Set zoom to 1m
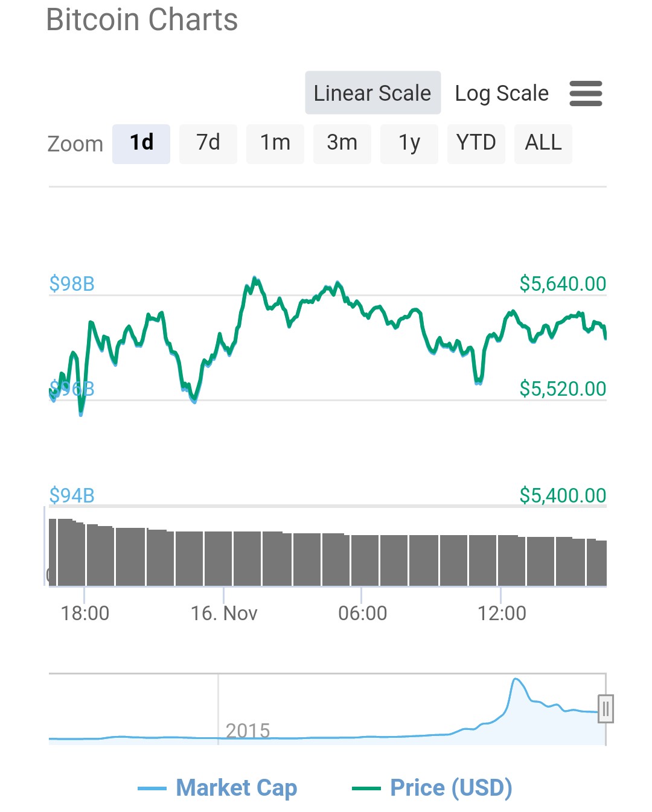The image size is (652, 812). click(x=275, y=143)
